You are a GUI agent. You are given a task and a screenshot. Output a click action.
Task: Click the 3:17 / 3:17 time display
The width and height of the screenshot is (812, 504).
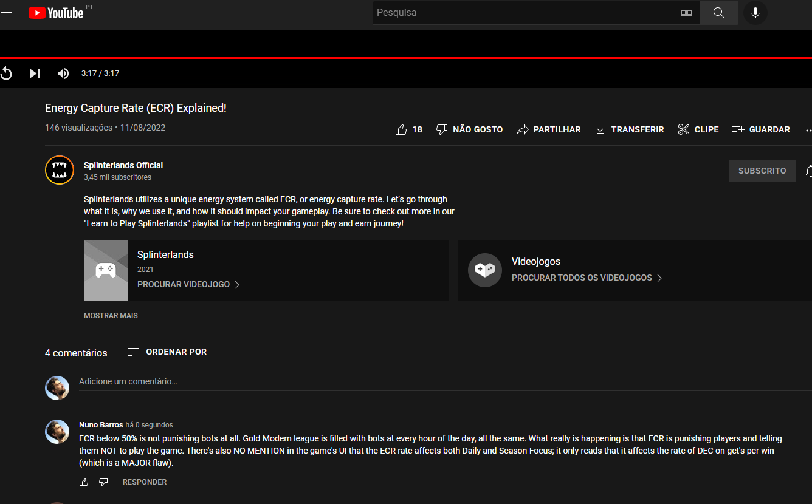coord(100,73)
